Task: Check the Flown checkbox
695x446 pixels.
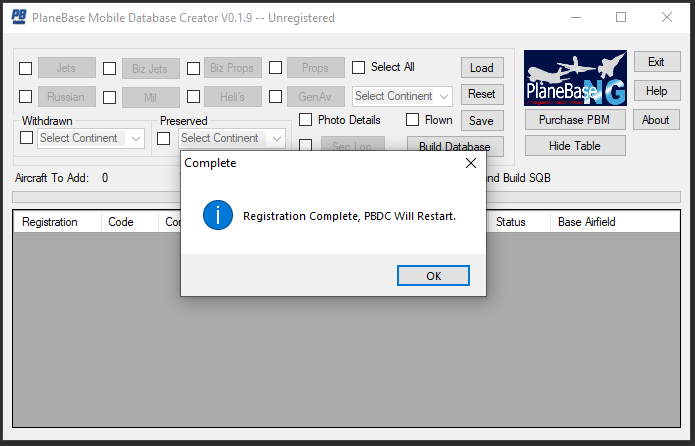Action: pos(413,120)
